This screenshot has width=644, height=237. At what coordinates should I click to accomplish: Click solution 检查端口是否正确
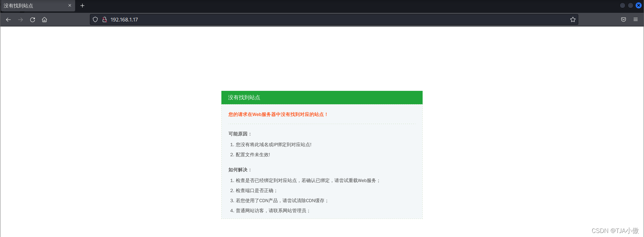[257, 191]
